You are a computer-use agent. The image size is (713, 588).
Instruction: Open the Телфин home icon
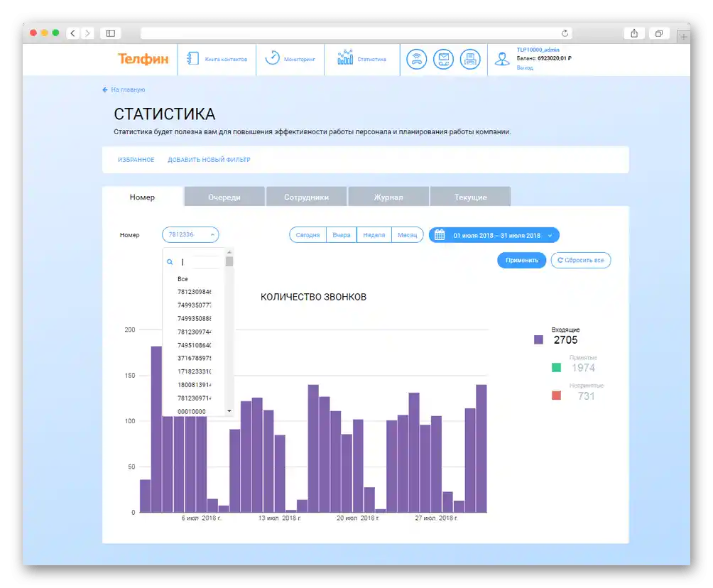click(145, 60)
